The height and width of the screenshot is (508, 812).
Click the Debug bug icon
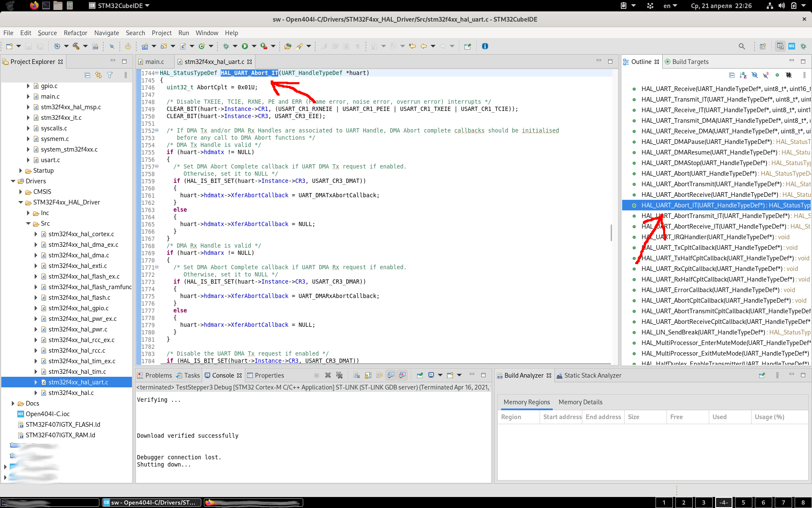coord(226,46)
